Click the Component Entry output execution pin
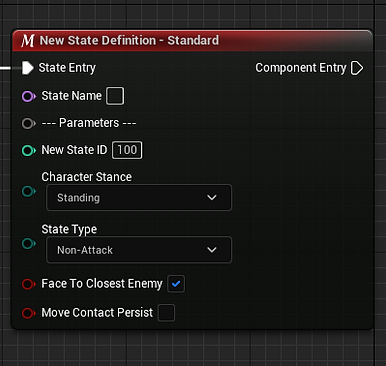 point(357,68)
